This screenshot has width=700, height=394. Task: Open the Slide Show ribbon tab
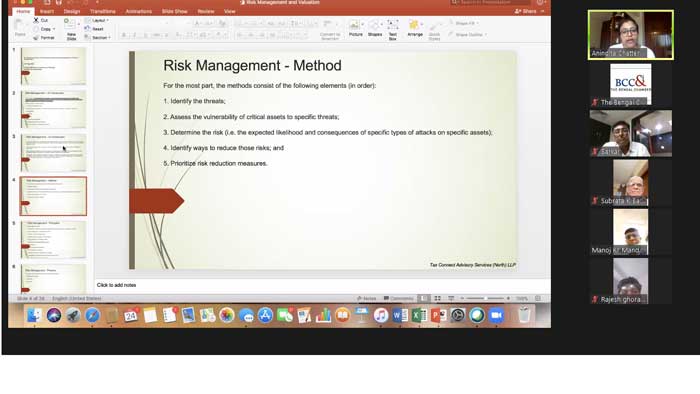[x=175, y=11]
